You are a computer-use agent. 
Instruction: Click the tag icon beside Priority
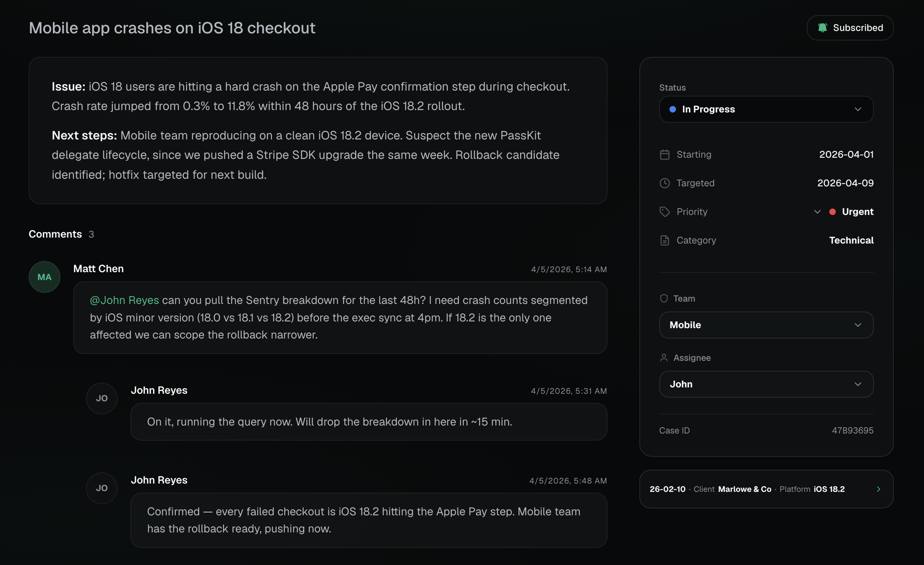click(x=664, y=212)
